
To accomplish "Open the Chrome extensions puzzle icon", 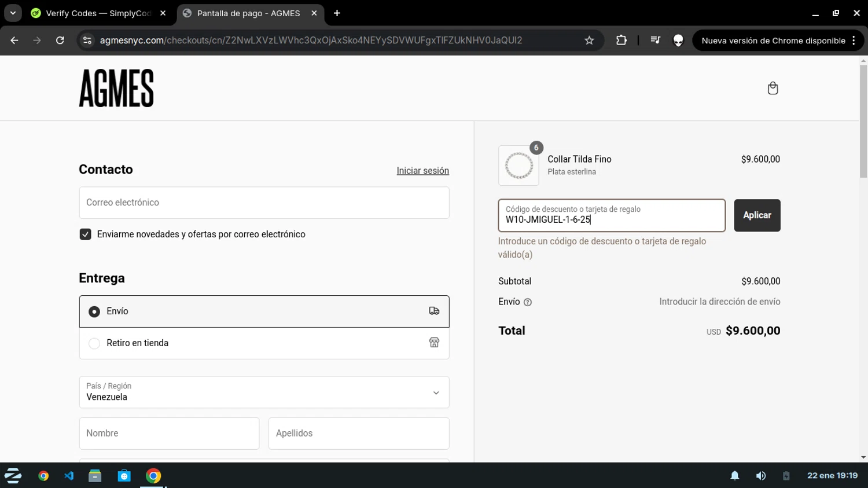I will [x=621, y=41].
